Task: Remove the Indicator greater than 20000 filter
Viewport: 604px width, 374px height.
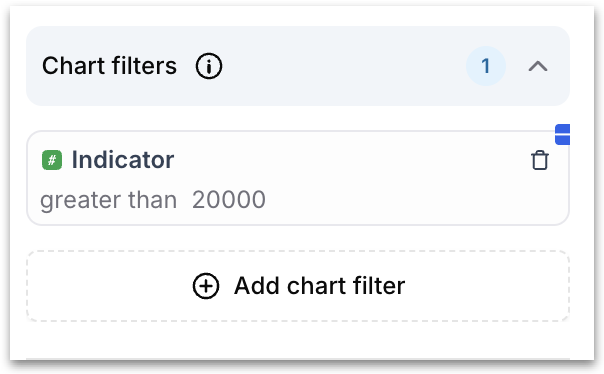Action: 540,160
